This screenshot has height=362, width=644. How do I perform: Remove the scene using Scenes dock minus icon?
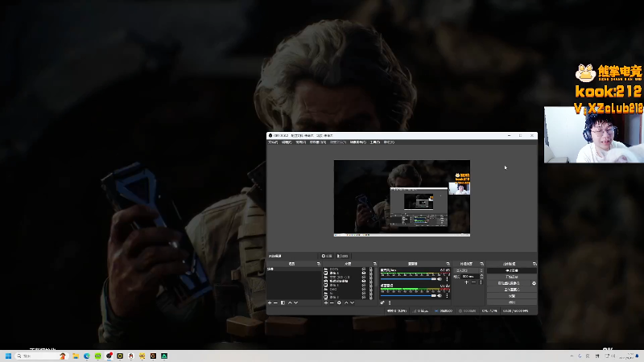point(275,303)
